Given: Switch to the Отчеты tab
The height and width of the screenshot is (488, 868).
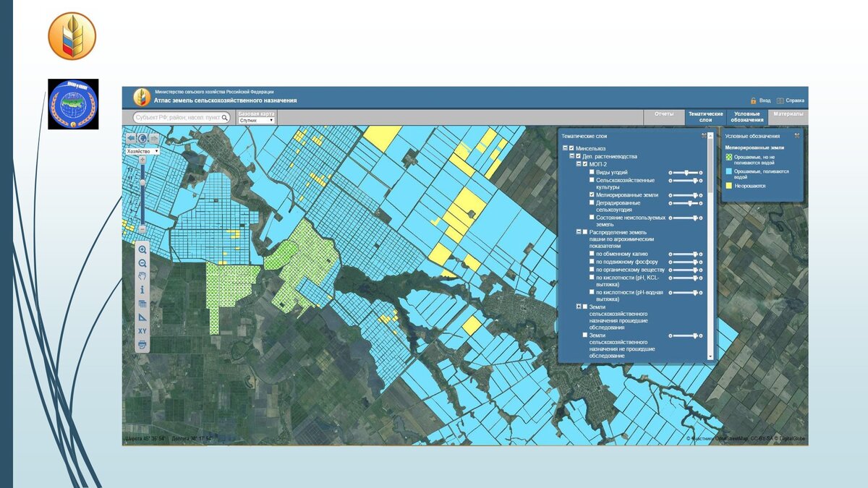Looking at the screenshot, I should [664, 116].
